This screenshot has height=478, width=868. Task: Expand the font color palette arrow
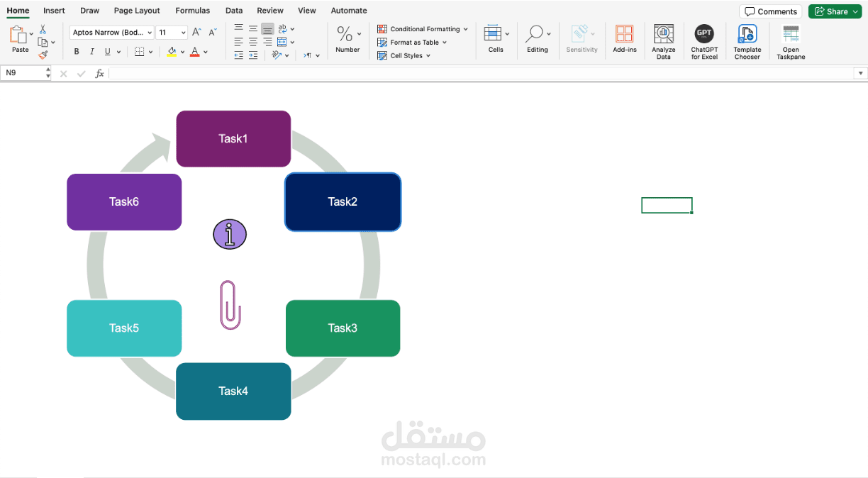click(x=206, y=52)
